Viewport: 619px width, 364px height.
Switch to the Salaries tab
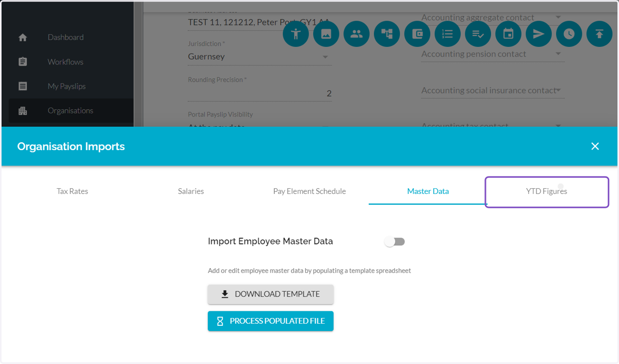click(191, 191)
